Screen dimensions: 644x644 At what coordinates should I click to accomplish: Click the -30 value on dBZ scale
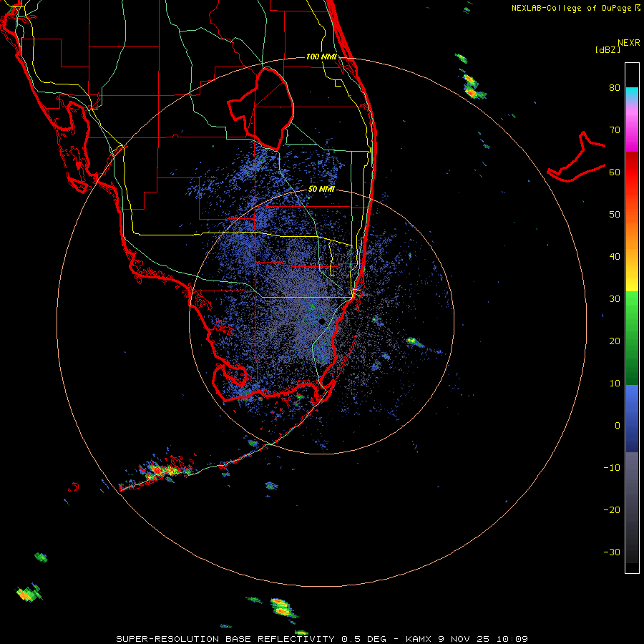tap(612, 552)
